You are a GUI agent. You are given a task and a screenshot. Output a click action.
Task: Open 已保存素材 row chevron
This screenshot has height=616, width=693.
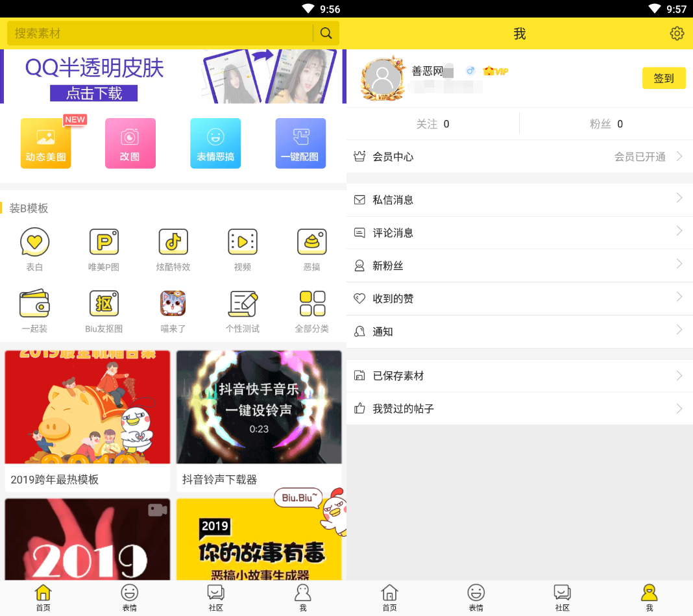point(679,376)
